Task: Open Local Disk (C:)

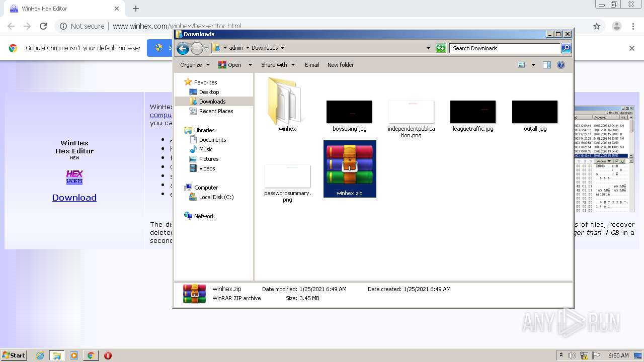Action: 216,197
